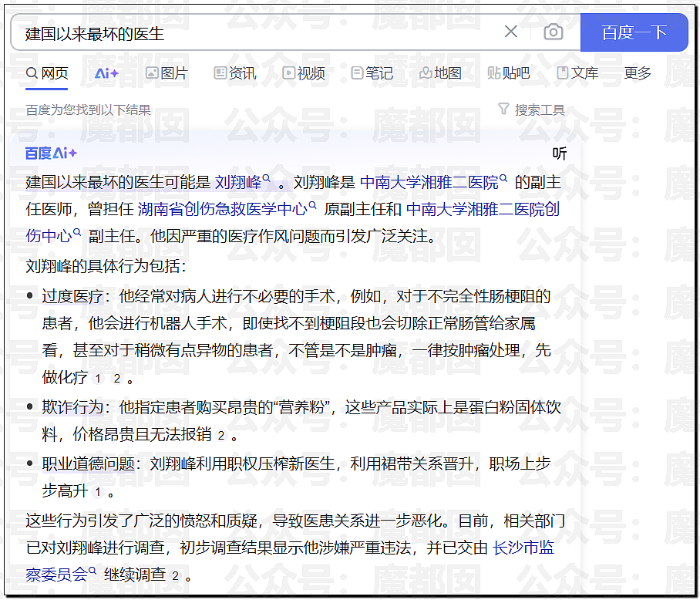Open 搜索工具 filter options
The width and height of the screenshot is (700, 600).
tap(531, 110)
